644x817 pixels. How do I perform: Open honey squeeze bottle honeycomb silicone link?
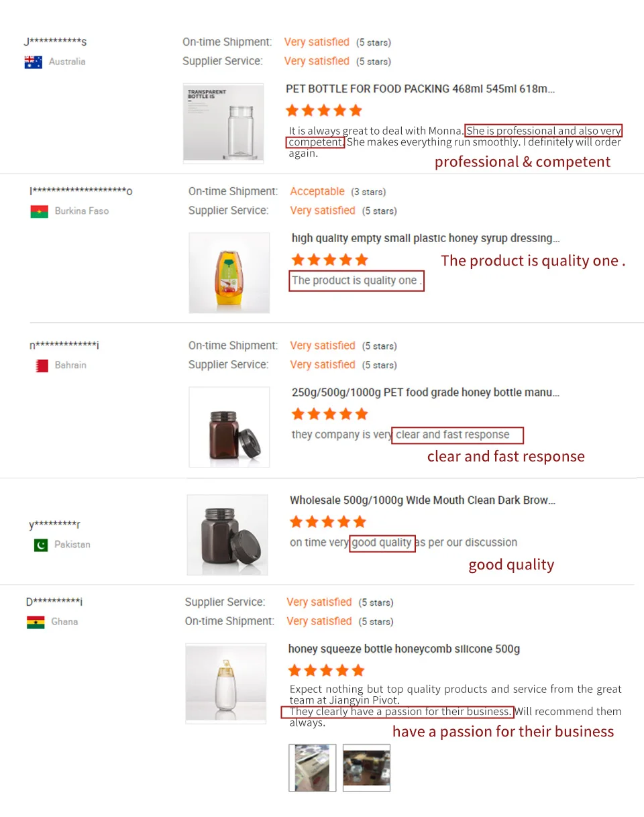(x=404, y=649)
